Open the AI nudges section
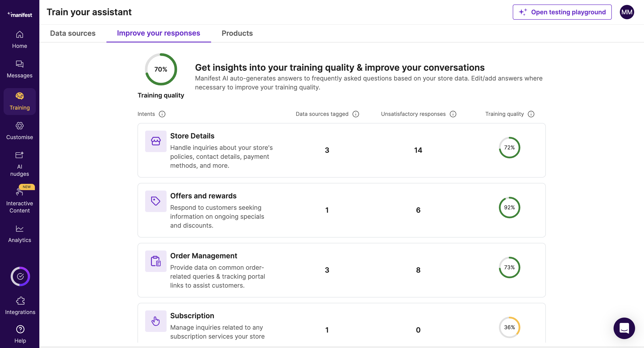This screenshot has width=644, height=348. (19, 164)
